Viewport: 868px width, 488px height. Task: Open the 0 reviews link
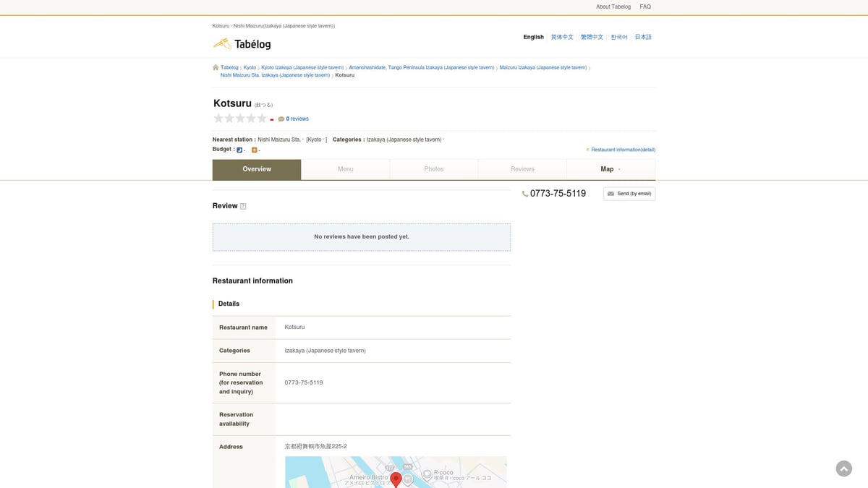297,119
